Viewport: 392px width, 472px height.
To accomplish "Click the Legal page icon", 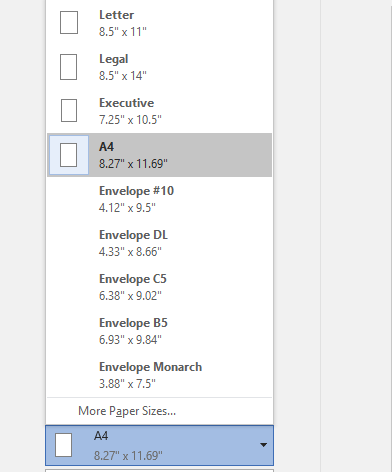I will [68, 67].
